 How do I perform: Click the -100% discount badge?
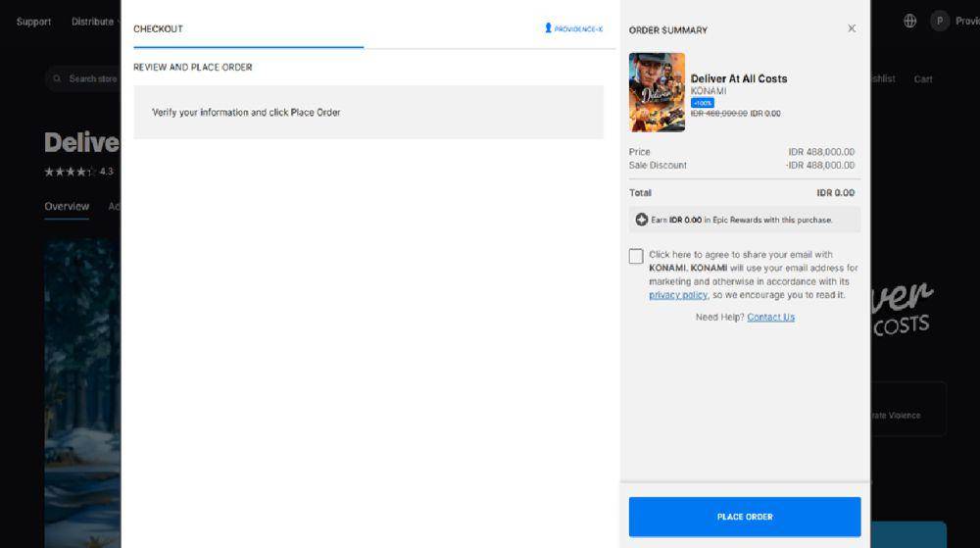click(x=703, y=103)
